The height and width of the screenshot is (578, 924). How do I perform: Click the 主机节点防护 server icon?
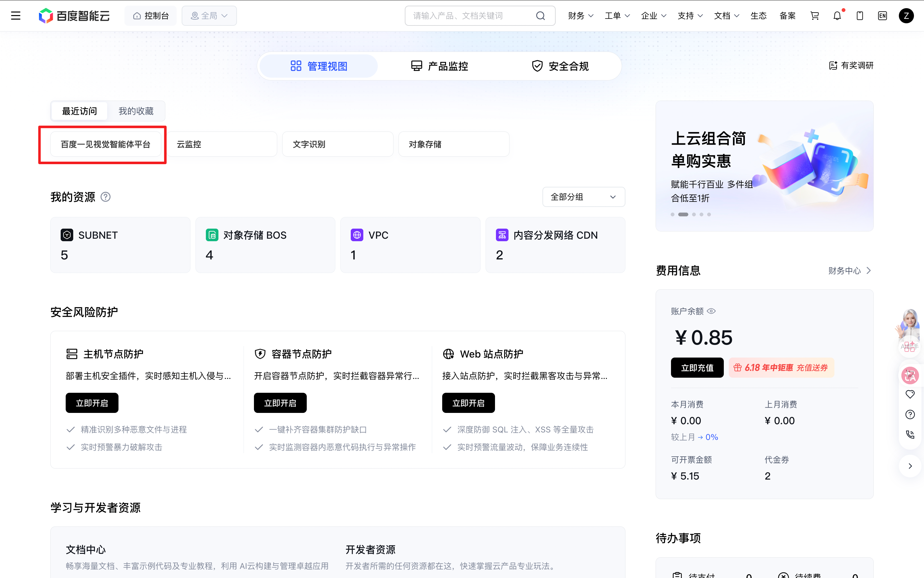(x=72, y=354)
